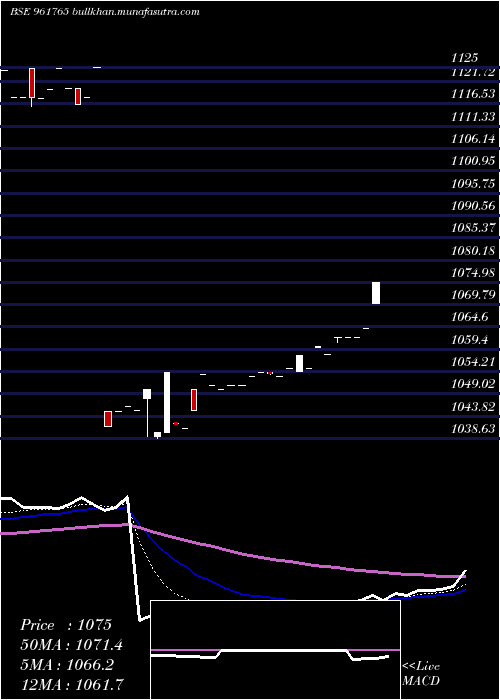Select the latest white candle near 1074.98
The height and width of the screenshot is (700, 500).
click(376, 293)
